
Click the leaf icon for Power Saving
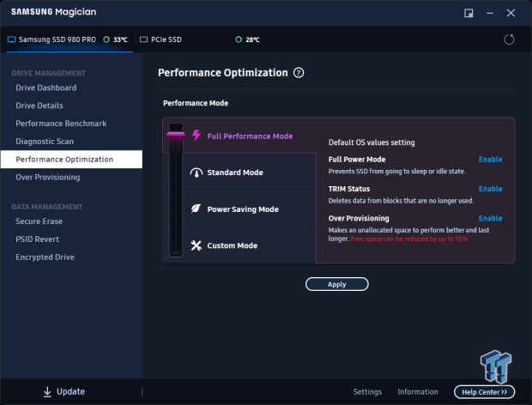[196, 209]
